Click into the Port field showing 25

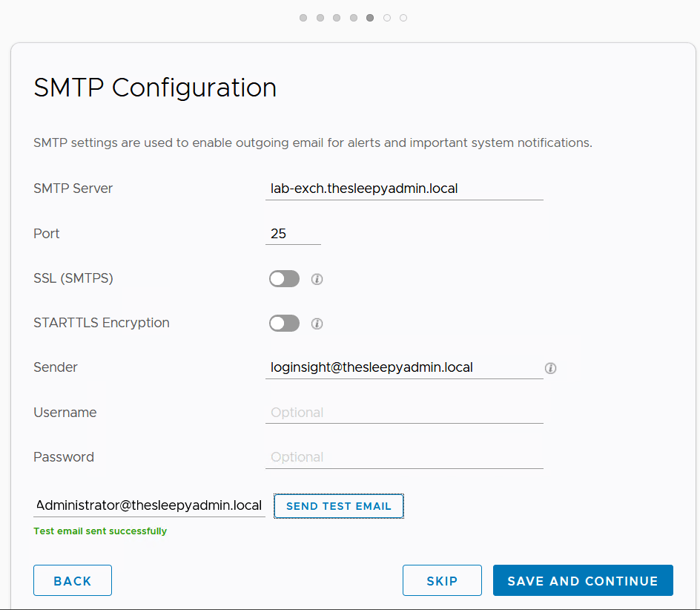[x=293, y=234]
